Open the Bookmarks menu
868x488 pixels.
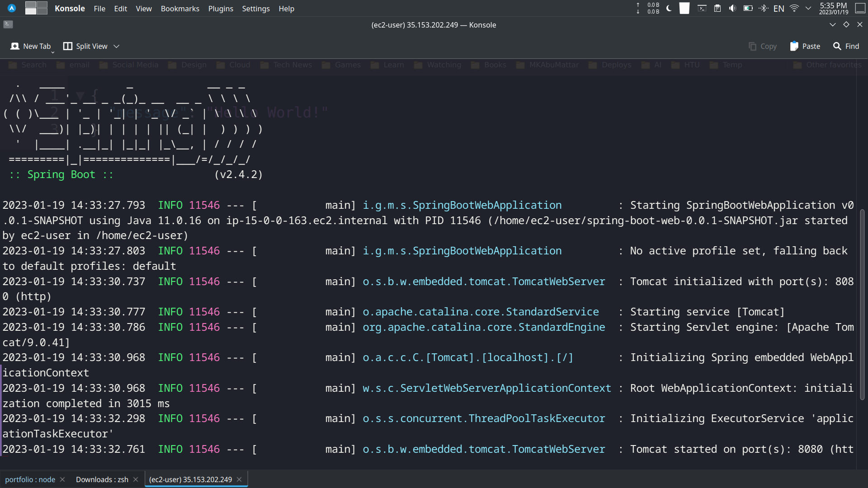click(x=179, y=9)
